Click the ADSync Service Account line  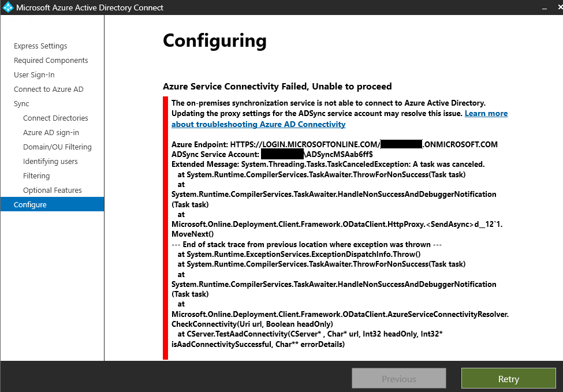[x=272, y=154]
